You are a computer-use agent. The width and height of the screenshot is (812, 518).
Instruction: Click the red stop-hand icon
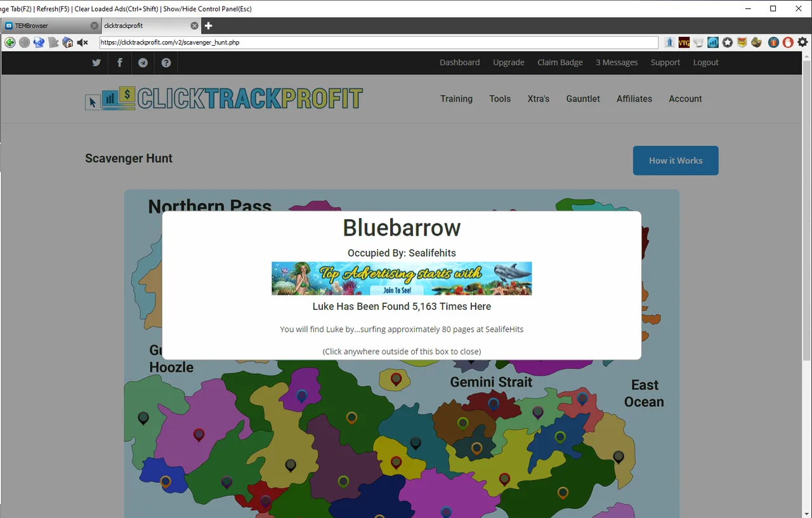(x=788, y=43)
